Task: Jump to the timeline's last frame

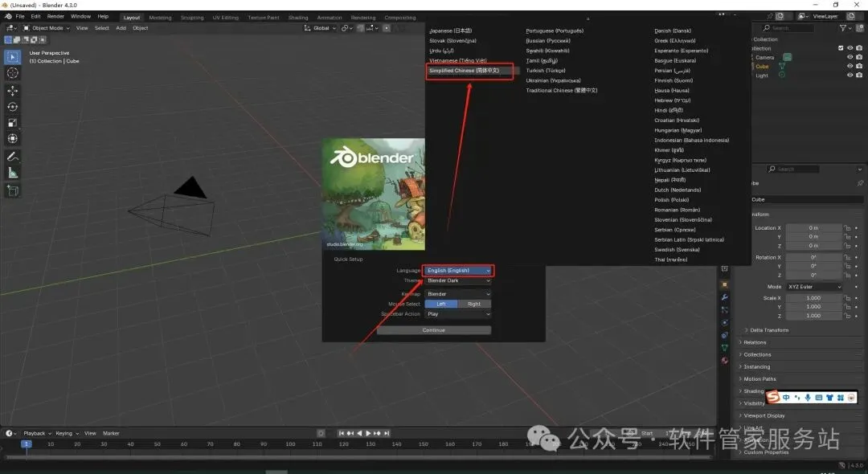Action: [x=387, y=433]
